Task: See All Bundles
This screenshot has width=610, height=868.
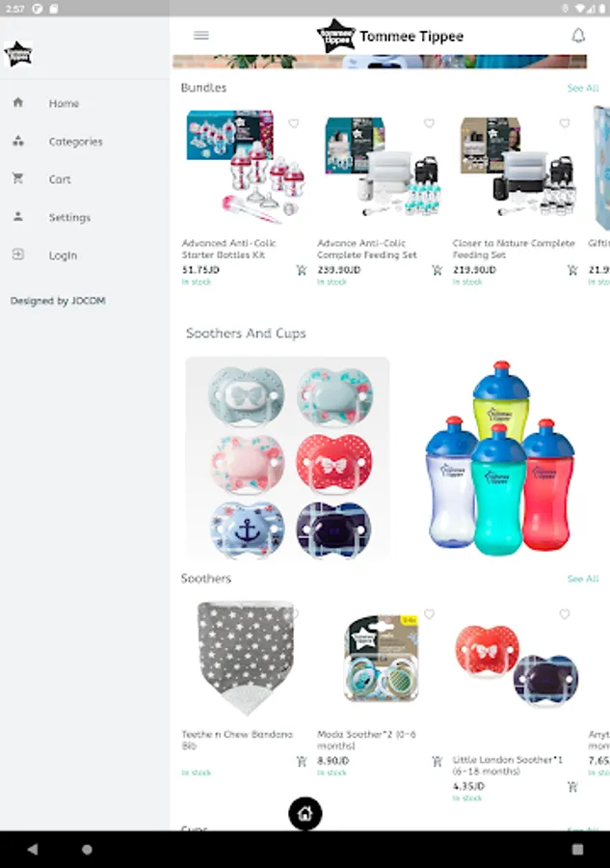Action: pyautogui.click(x=583, y=88)
